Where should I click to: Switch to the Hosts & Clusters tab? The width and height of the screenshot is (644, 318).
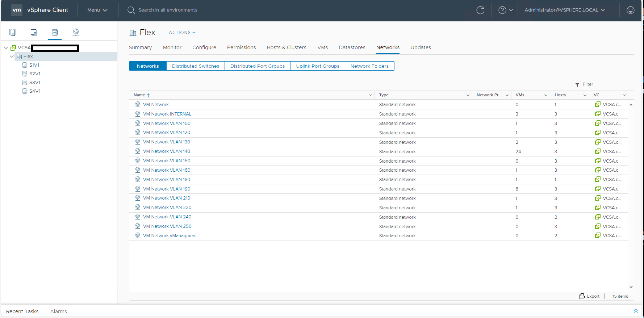pos(287,47)
